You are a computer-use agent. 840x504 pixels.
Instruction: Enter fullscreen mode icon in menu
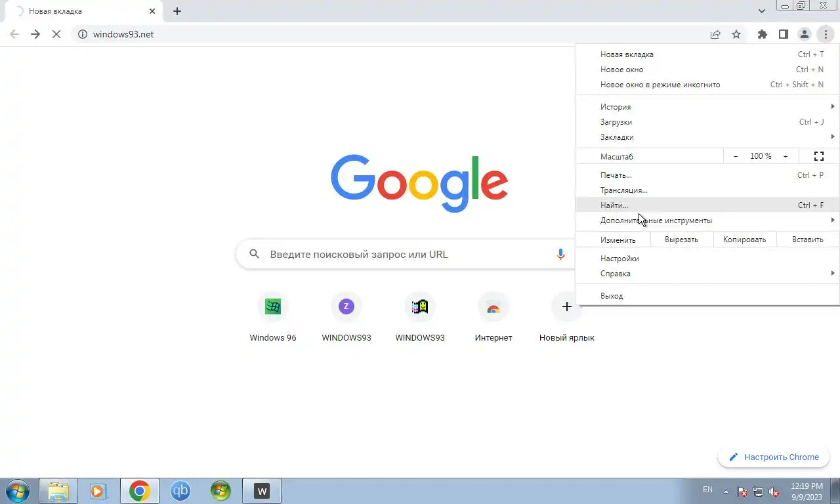click(819, 156)
